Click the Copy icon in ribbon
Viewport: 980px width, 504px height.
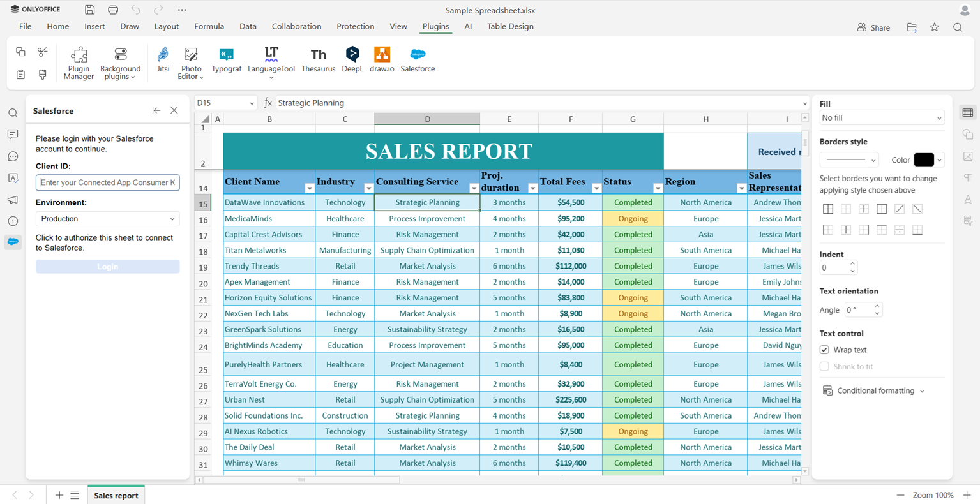pos(20,52)
